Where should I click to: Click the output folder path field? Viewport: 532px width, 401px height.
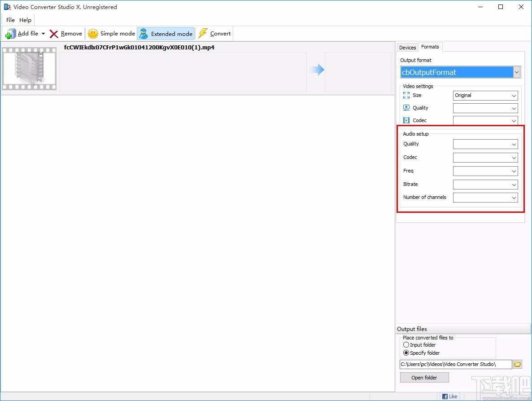click(456, 364)
